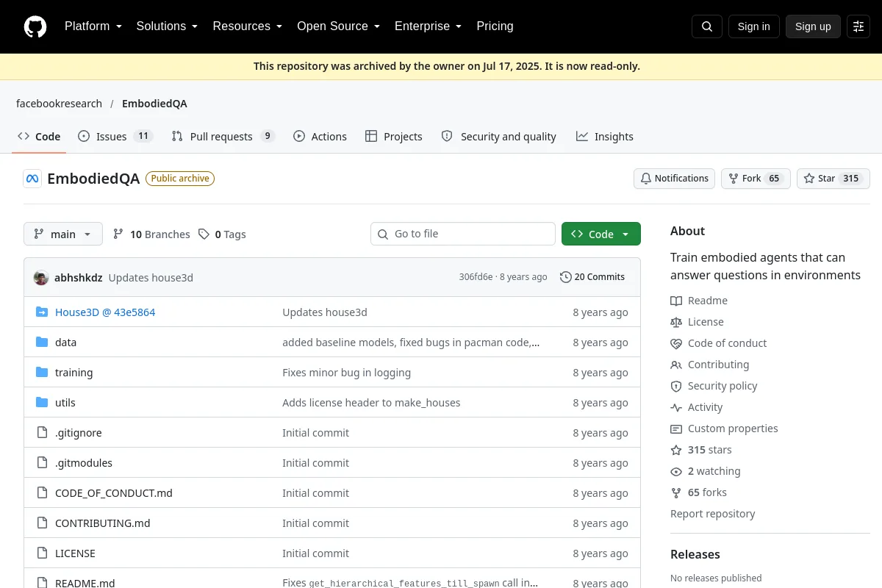Screen dimensions: 882x588
Task: Switch to the Actions tab
Action: pos(320,137)
